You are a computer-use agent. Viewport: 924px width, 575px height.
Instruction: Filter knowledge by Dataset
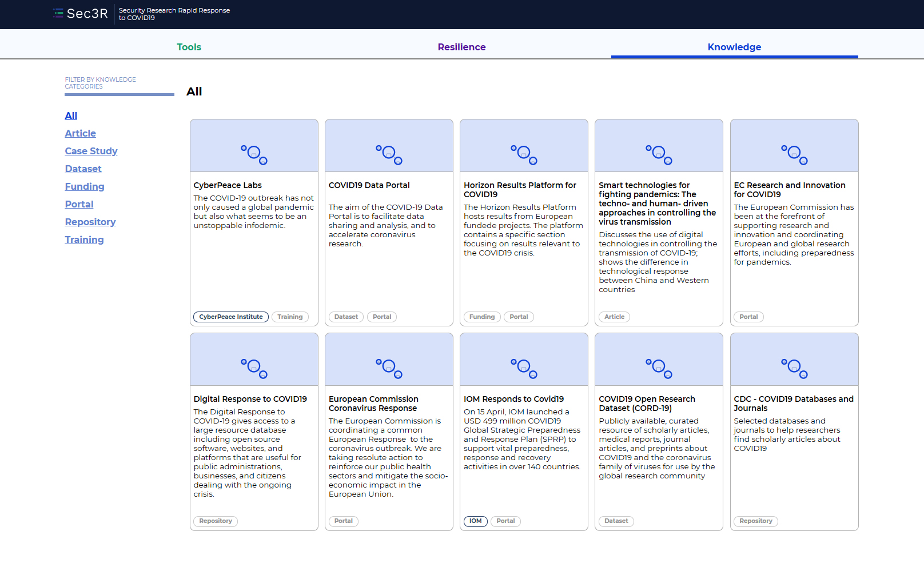pos(83,169)
